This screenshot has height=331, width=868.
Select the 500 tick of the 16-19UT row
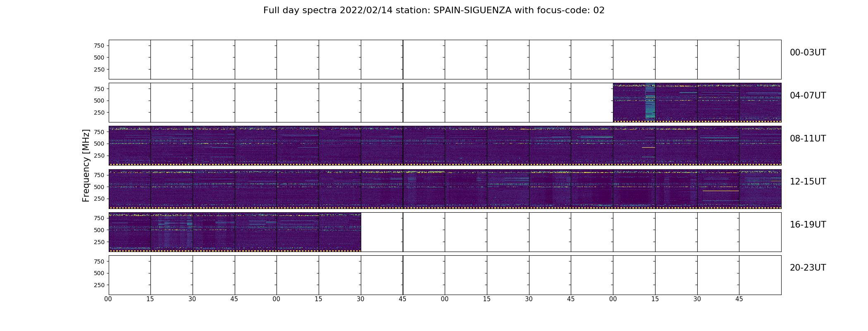point(99,230)
